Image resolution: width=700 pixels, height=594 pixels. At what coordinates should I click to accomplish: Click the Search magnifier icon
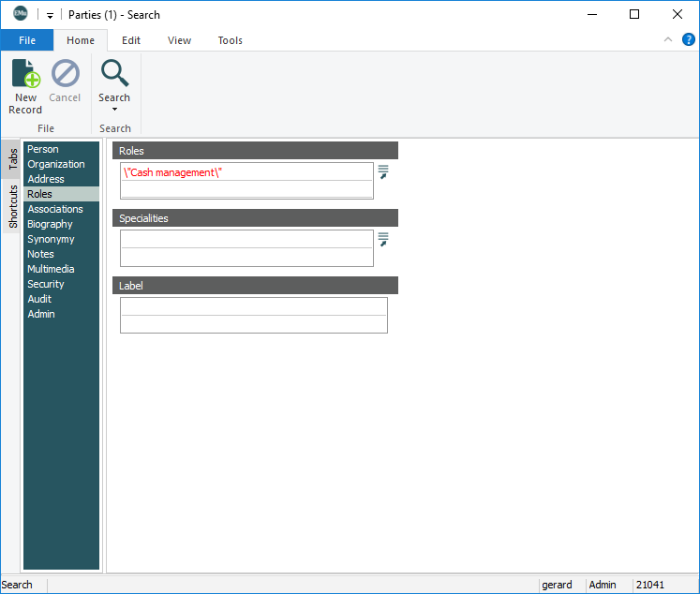coord(114,73)
